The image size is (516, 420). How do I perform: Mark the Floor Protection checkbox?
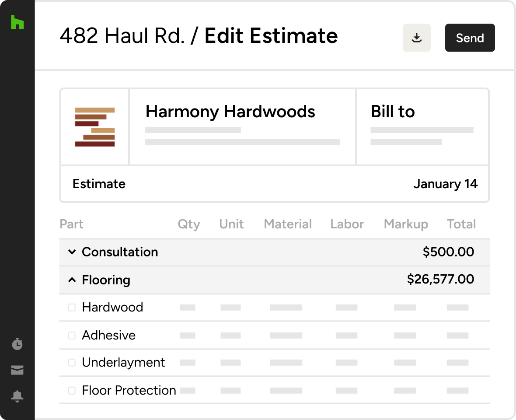[72, 391]
